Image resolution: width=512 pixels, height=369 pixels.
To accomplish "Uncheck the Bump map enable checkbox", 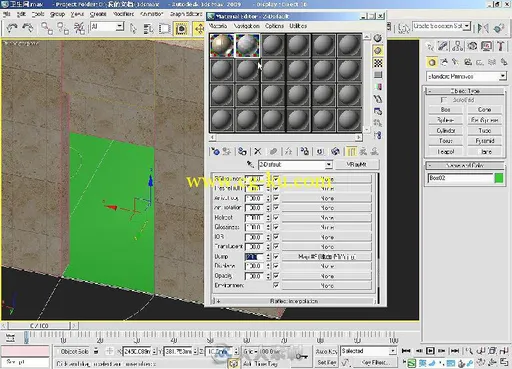I will click(x=276, y=256).
